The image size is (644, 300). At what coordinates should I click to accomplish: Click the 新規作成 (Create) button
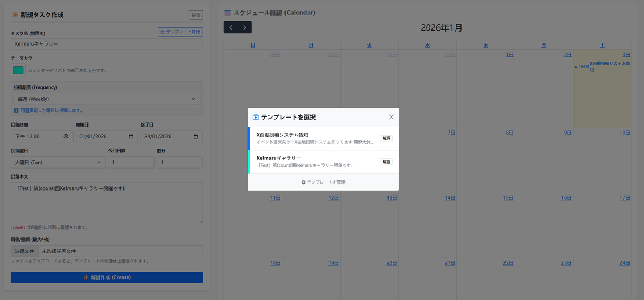coord(107,277)
